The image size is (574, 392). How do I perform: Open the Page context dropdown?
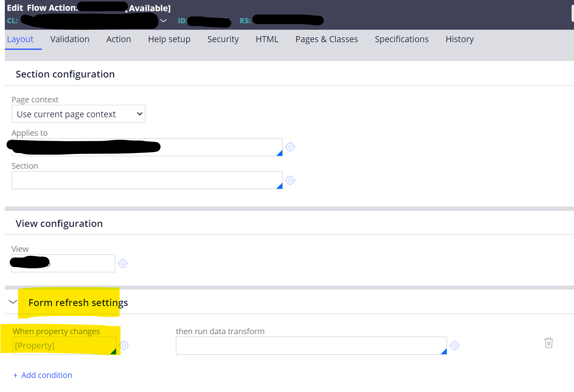78,114
